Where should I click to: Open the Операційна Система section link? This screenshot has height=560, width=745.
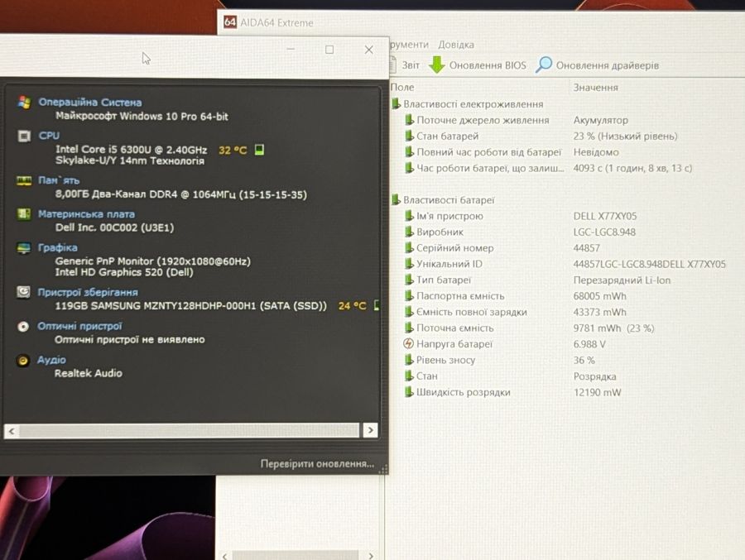[x=89, y=102]
